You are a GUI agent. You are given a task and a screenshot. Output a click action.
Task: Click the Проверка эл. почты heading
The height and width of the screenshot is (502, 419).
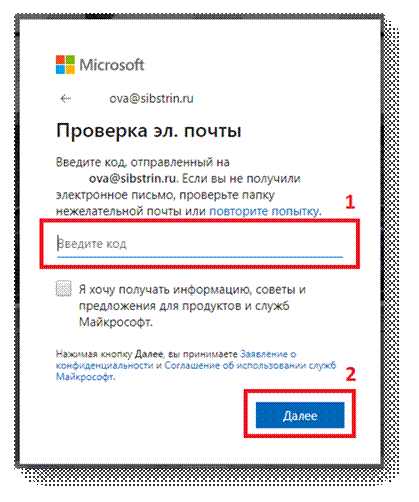pyautogui.click(x=149, y=131)
